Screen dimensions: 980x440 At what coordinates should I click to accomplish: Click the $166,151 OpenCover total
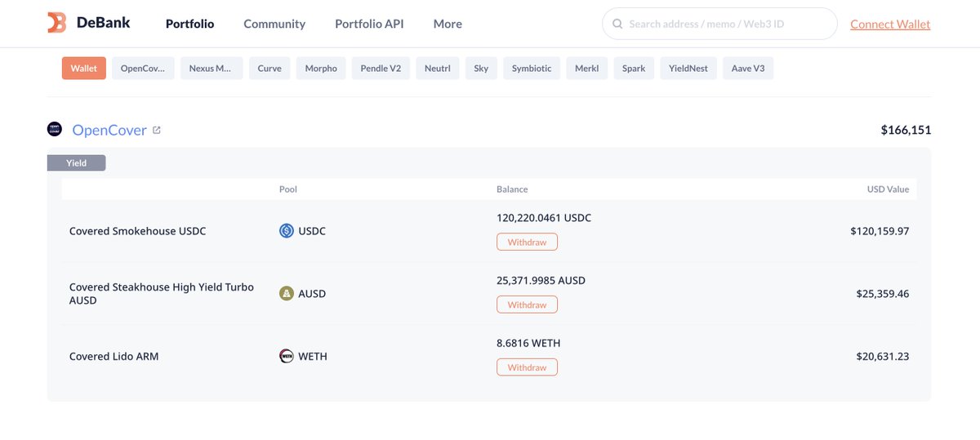906,130
